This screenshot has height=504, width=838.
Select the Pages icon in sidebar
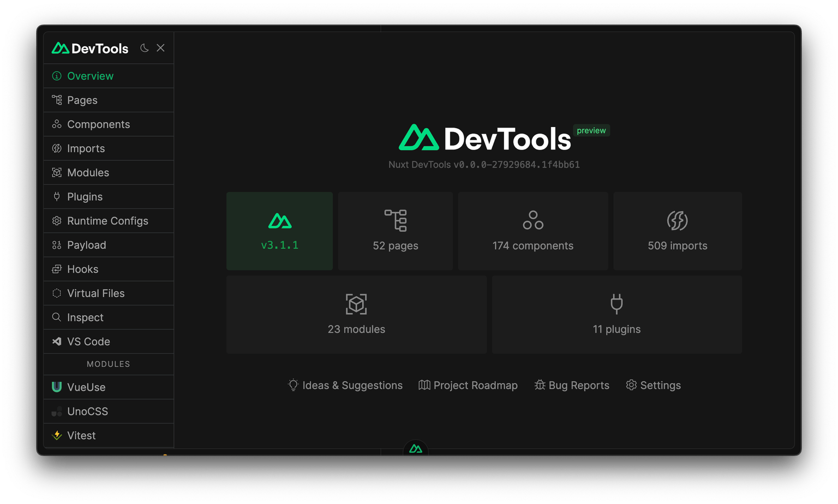pyautogui.click(x=57, y=100)
